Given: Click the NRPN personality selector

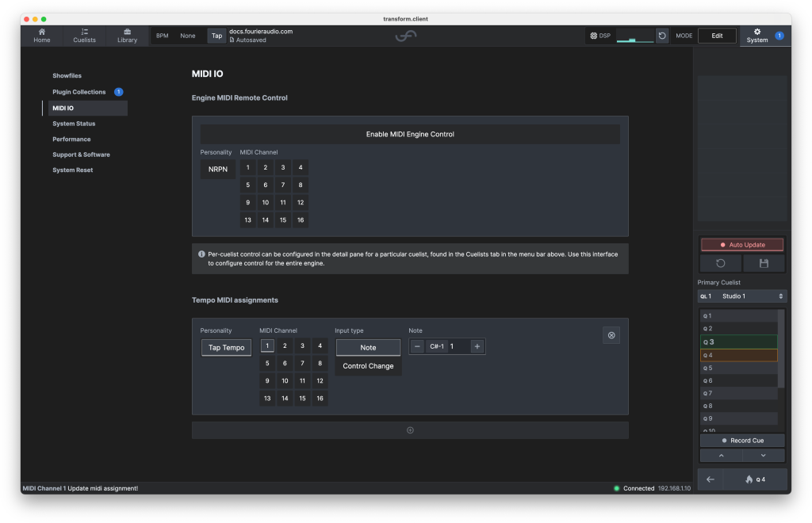Looking at the screenshot, I should pyautogui.click(x=217, y=168).
